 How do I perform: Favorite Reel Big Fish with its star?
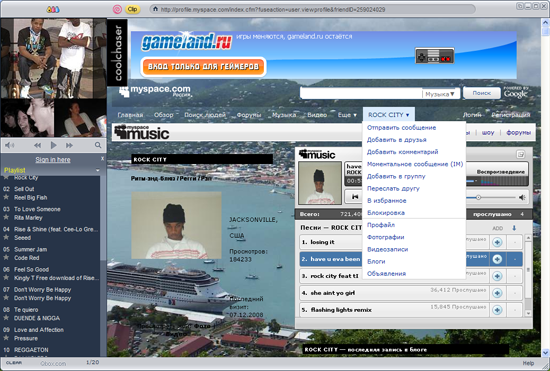pyautogui.click(x=6, y=197)
